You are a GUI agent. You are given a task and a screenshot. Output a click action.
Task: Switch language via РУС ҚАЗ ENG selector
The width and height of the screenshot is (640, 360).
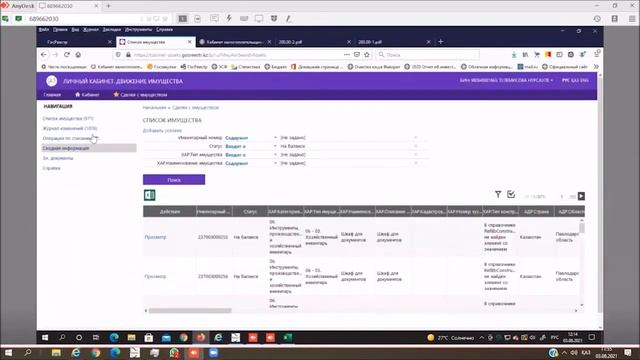coord(575,80)
